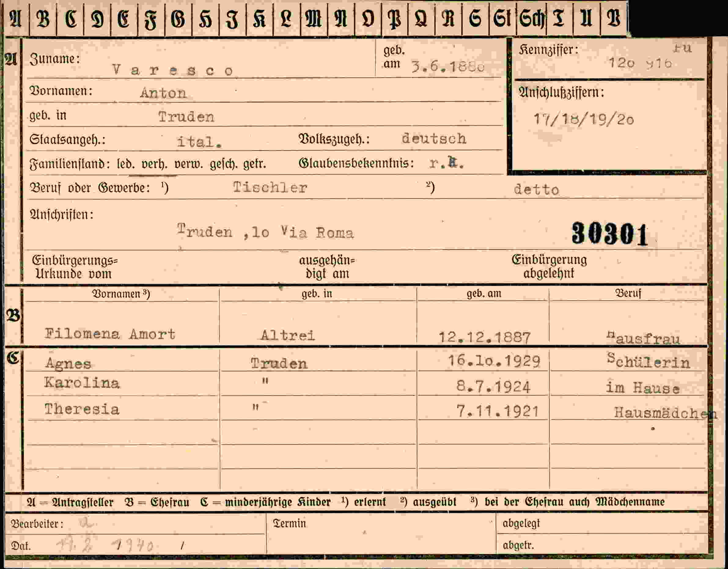
Task: Click the typed first name 'Anton'
Action: (163, 93)
